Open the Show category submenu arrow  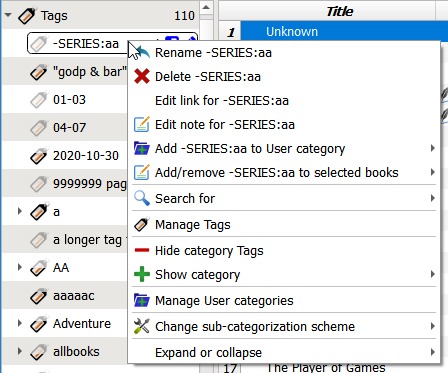[x=432, y=274]
